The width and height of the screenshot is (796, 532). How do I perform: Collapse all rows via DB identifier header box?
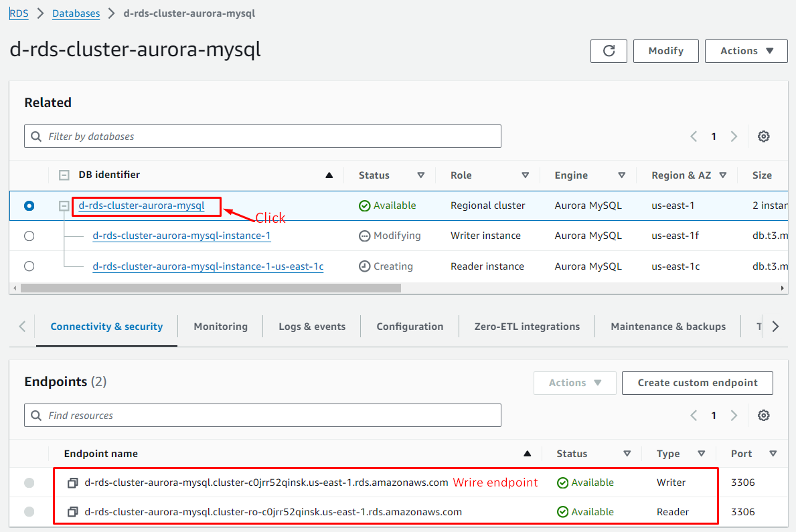tap(64, 175)
